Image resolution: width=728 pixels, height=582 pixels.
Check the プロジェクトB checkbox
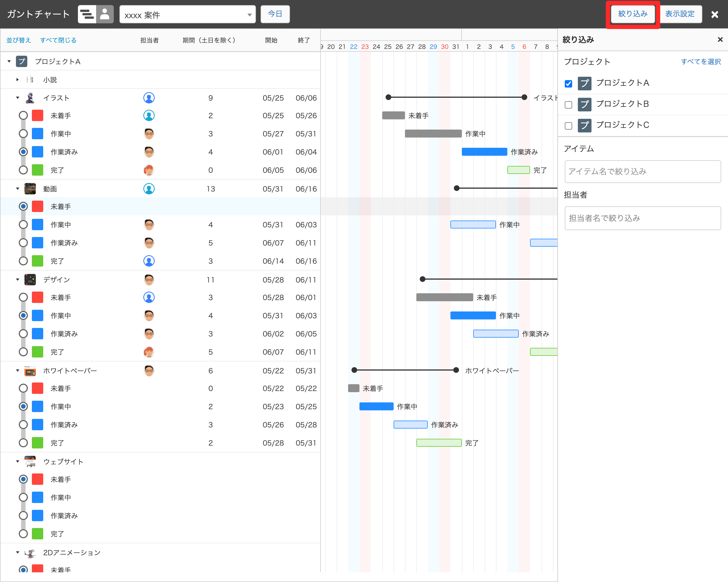(x=568, y=105)
